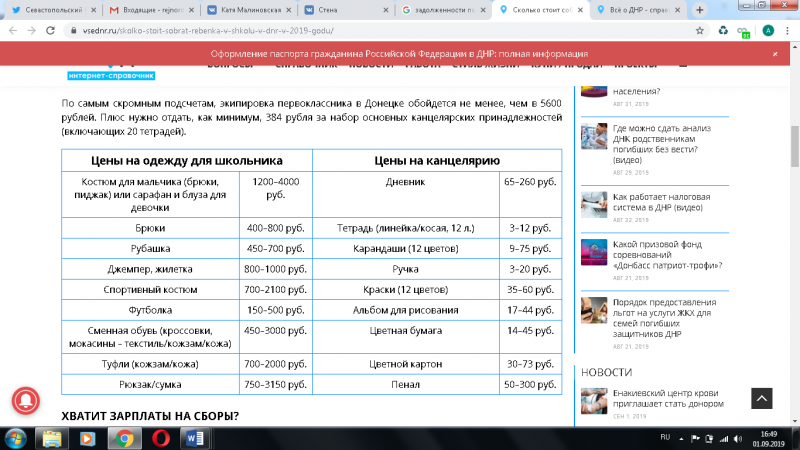Open Opera browser from the taskbar
Viewport: 800px width, 450px height.
(x=160, y=438)
